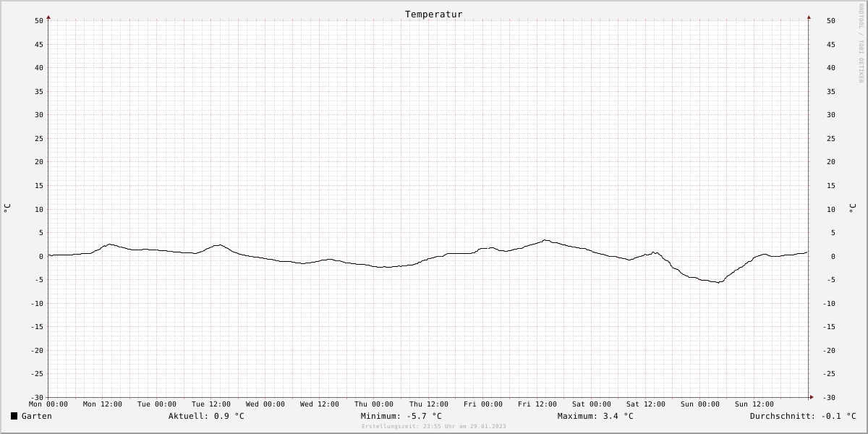Click the "5" label on the right axis

pos(833,233)
